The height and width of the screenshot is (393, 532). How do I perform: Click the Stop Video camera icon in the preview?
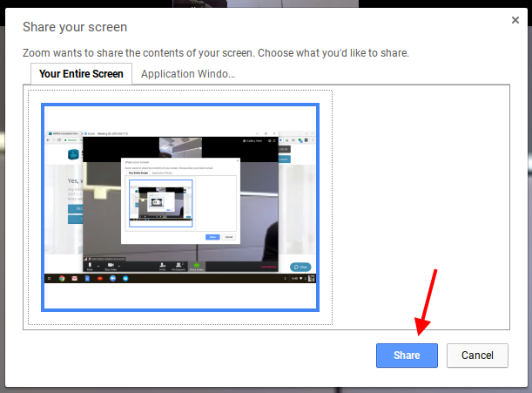tap(111, 264)
